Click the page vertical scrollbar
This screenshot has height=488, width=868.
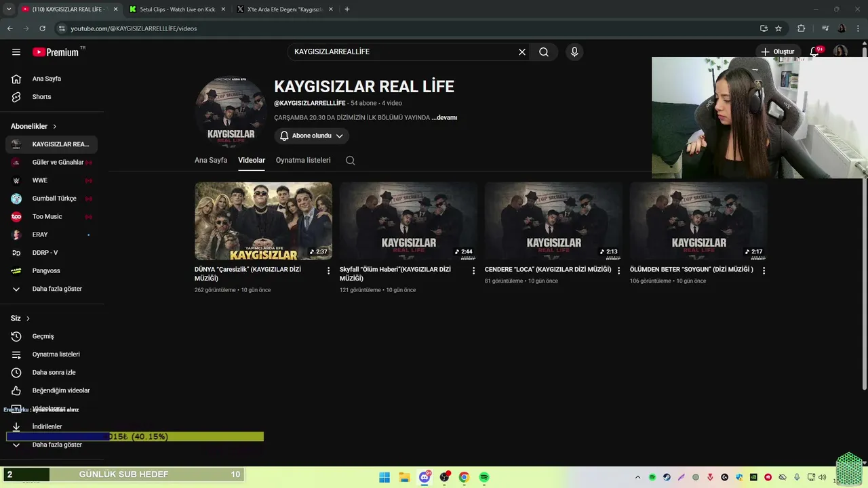(x=864, y=217)
